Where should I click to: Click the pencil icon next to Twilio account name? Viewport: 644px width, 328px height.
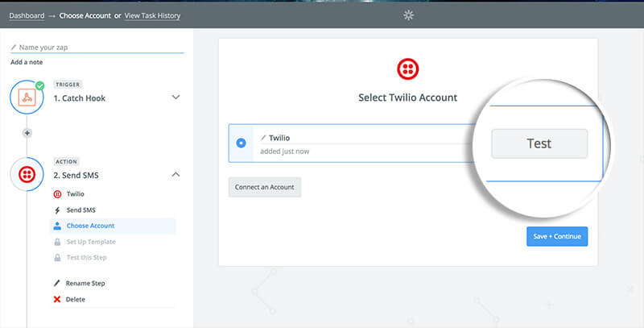click(x=263, y=138)
